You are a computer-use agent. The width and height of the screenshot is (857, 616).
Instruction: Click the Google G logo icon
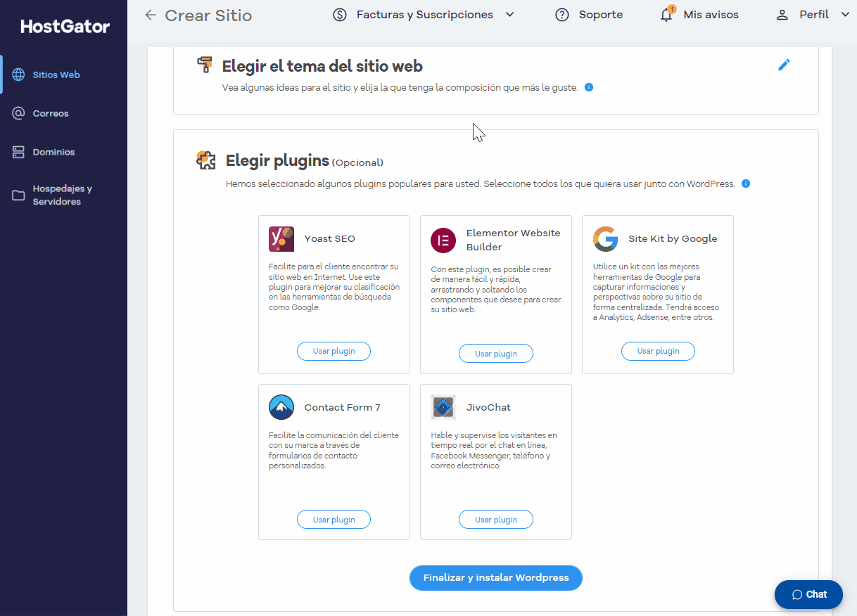[605, 239]
